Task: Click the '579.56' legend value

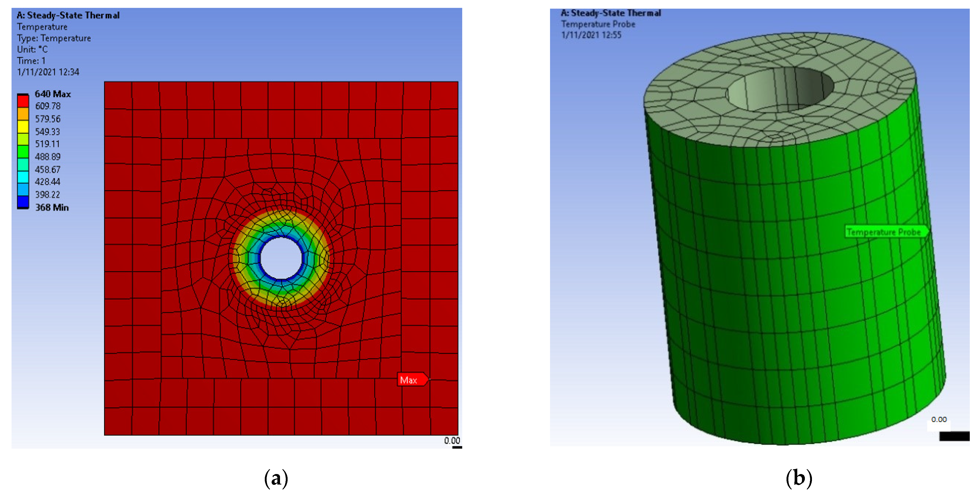Action: click(47, 119)
